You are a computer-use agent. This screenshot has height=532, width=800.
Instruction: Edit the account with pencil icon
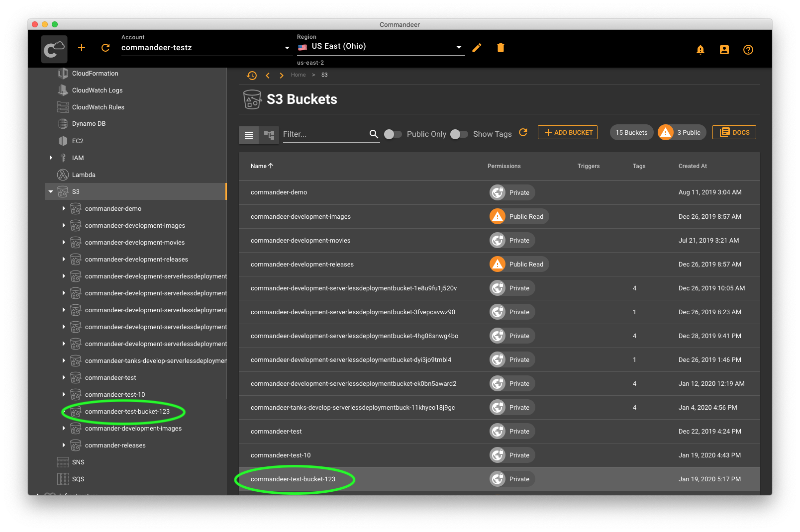(477, 48)
